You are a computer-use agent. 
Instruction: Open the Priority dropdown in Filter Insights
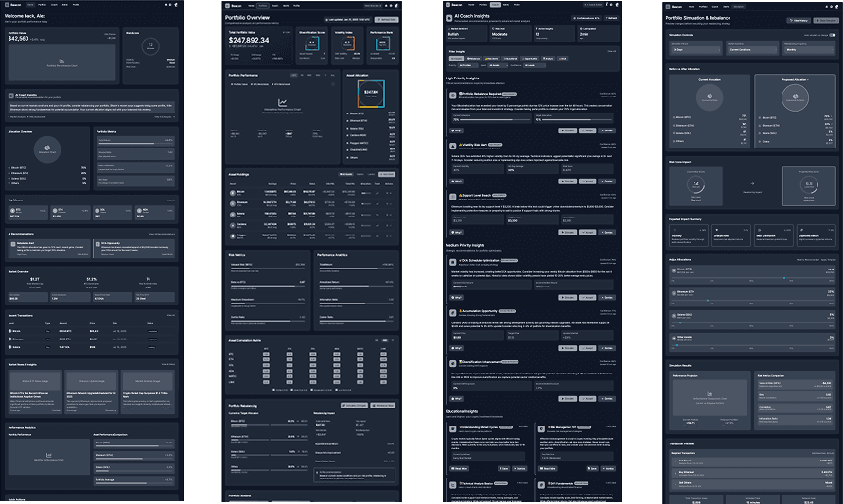[x=467, y=65]
